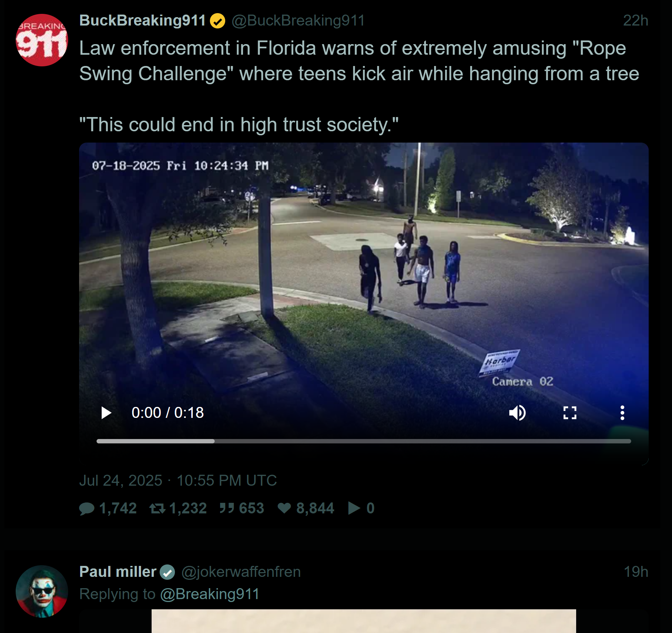Open Paul miller's display name
Image resolution: width=672 pixels, height=633 pixels.
(118, 572)
